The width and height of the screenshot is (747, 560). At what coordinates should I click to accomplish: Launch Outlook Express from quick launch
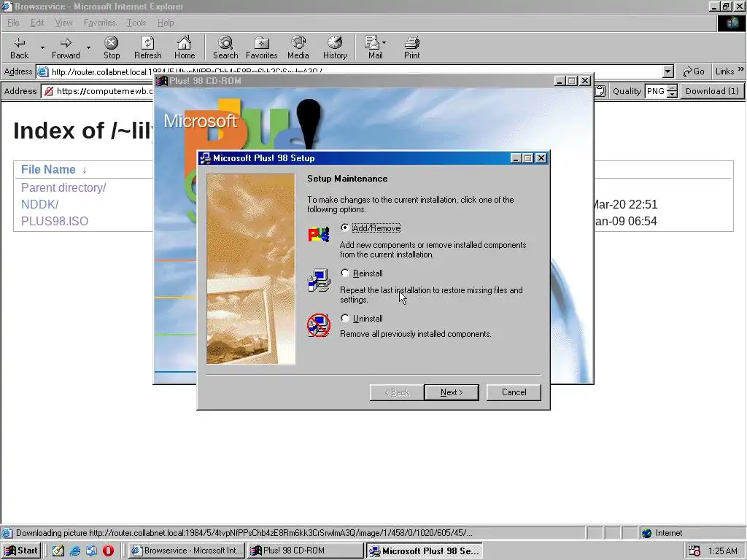coord(91,551)
